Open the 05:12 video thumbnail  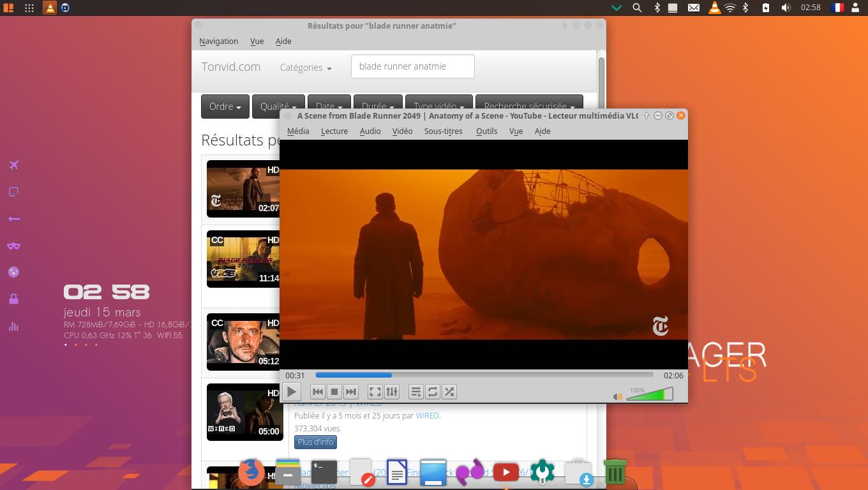(x=243, y=342)
